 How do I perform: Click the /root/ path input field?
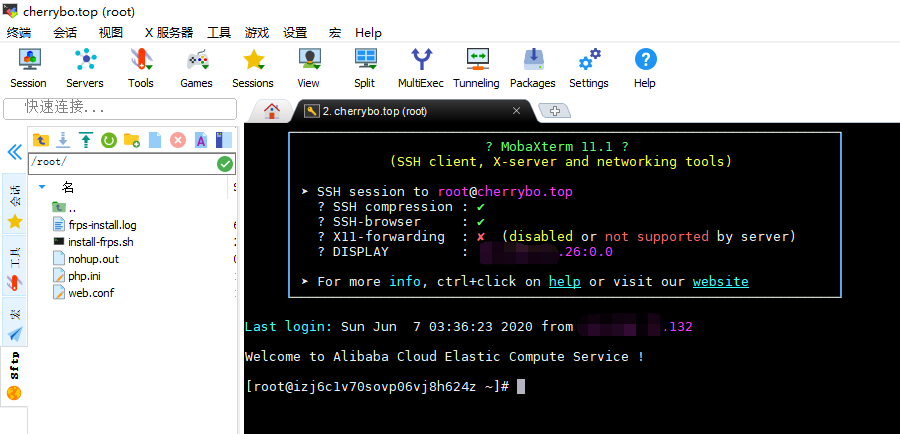point(122,164)
